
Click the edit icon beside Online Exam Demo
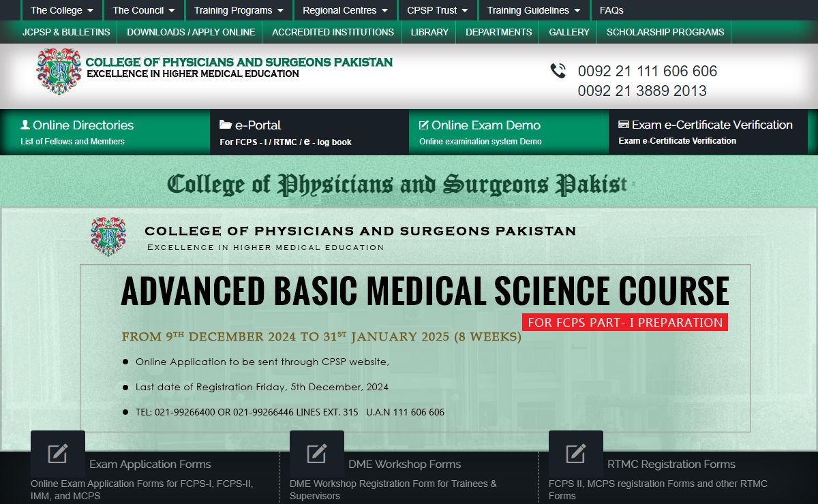423,125
